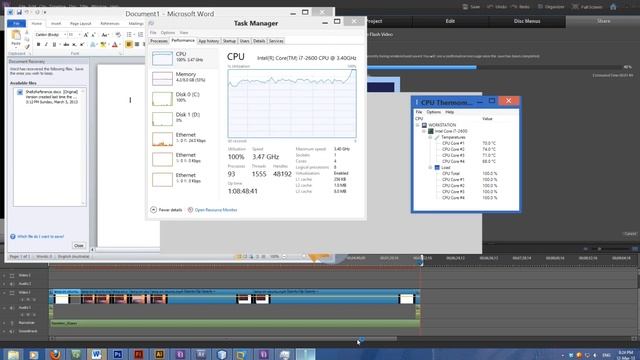
Task: Click the Narration track label in timeline
Action: pos(27,323)
